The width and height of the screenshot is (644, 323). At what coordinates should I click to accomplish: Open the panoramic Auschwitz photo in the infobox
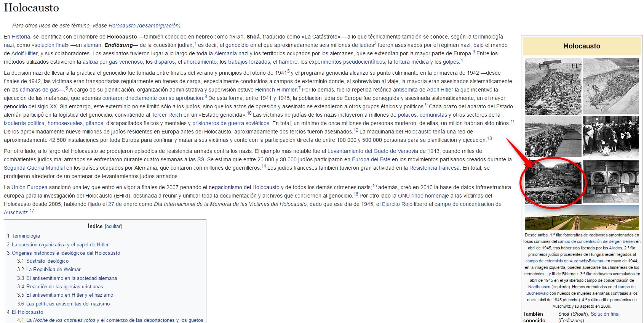tap(582, 218)
